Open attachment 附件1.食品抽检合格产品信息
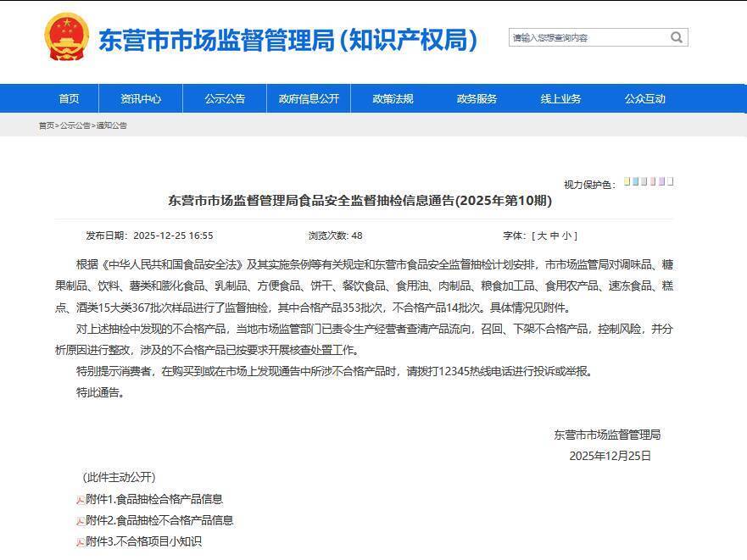 point(153,499)
